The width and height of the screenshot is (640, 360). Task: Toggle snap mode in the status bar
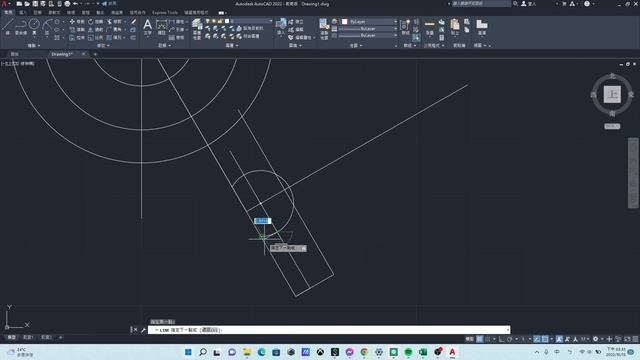pyautogui.click(x=488, y=339)
